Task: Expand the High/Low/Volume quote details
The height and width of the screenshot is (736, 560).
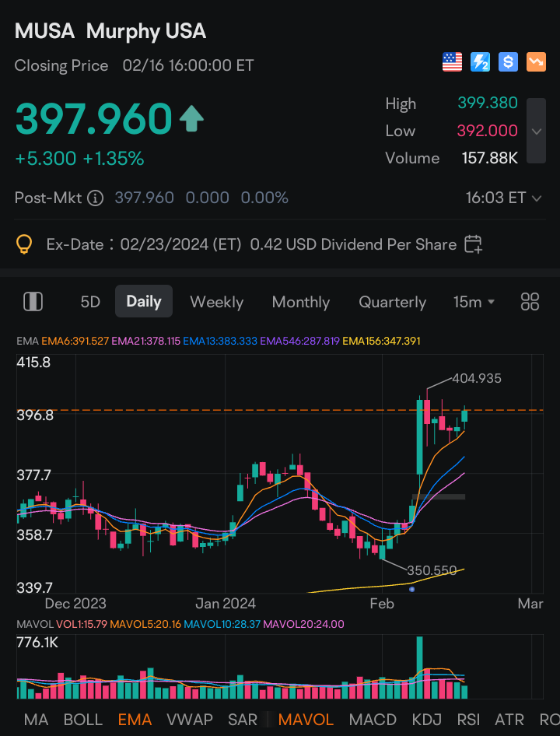Action: (x=536, y=131)
